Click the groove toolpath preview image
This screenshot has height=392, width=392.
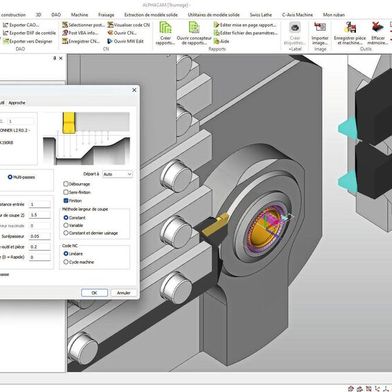[x=86, y=138]
